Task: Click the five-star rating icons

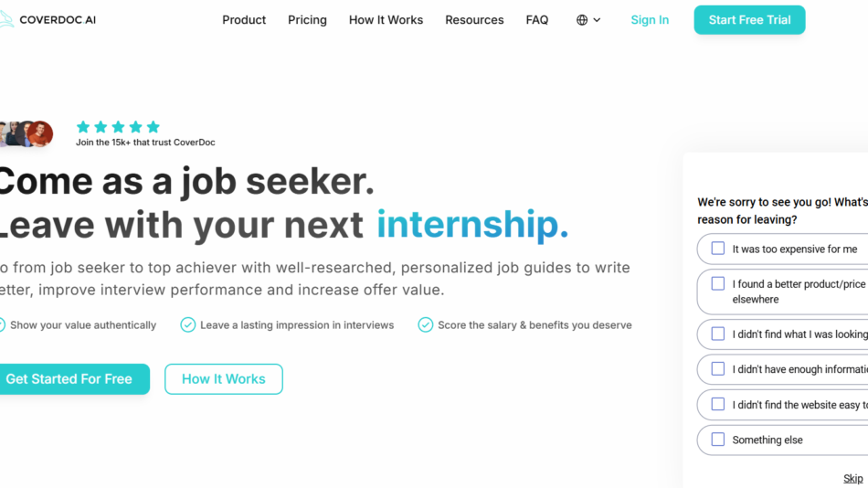Action: click(118, 127)
